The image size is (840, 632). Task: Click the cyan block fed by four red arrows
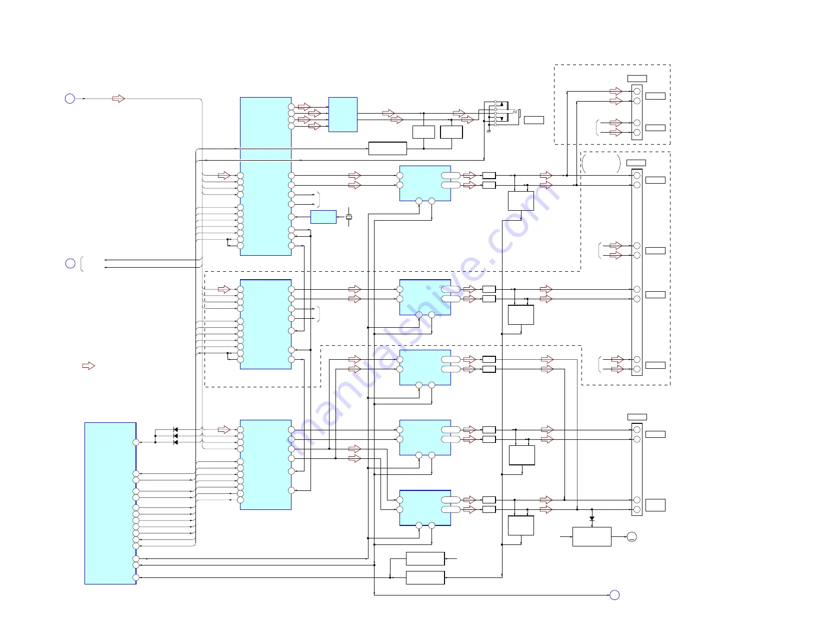click(343, 115)
